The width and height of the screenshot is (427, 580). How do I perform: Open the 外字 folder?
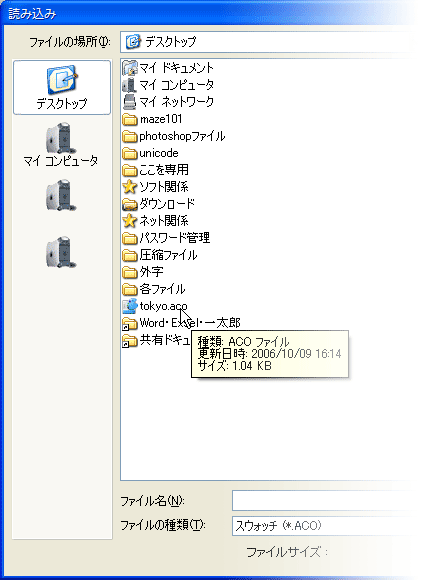pyautogui.click(x=143, y=272)
